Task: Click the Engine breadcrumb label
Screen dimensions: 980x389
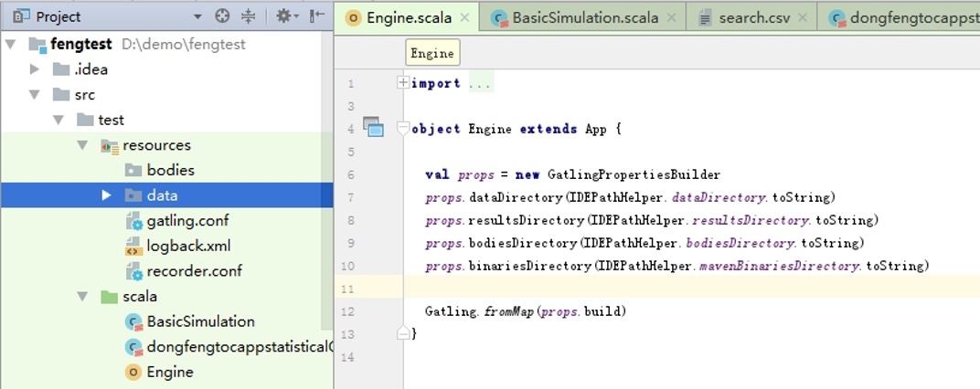Action: (431, 54)
